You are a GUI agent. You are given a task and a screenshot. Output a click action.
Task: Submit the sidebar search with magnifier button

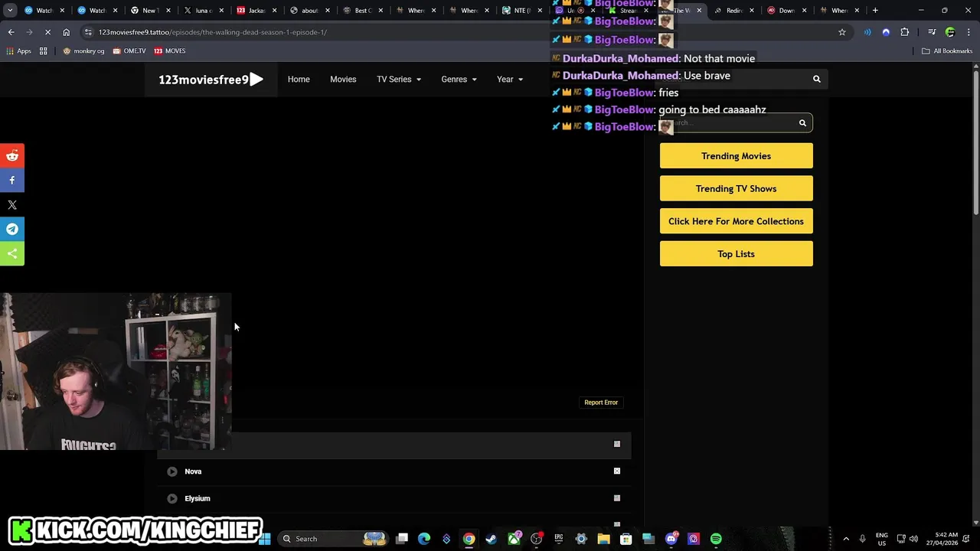click(802, 123)
